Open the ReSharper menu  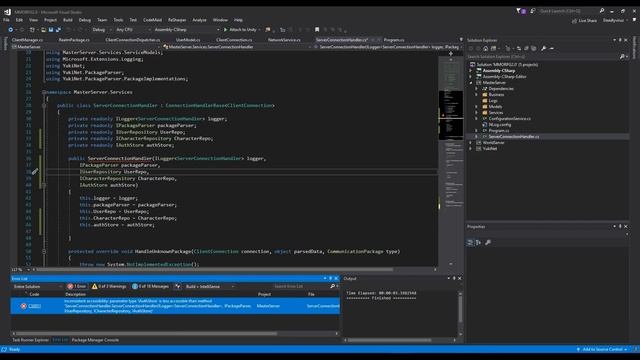point(177,20)
